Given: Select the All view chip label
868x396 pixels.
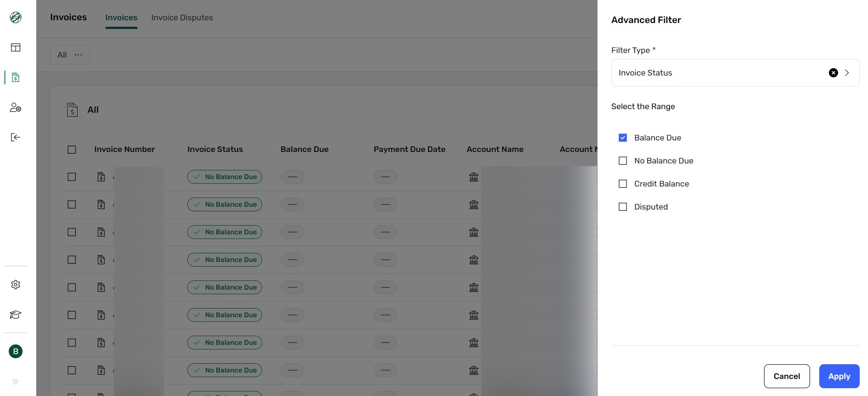Looking at the screenshot, I should 62,55.
